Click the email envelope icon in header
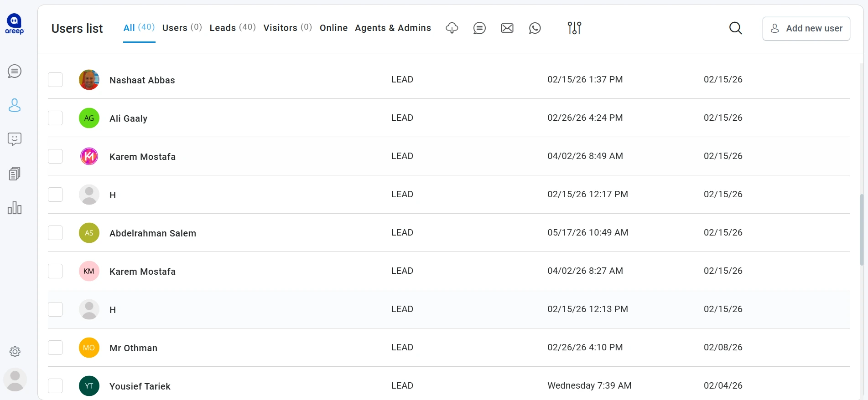 507,28
